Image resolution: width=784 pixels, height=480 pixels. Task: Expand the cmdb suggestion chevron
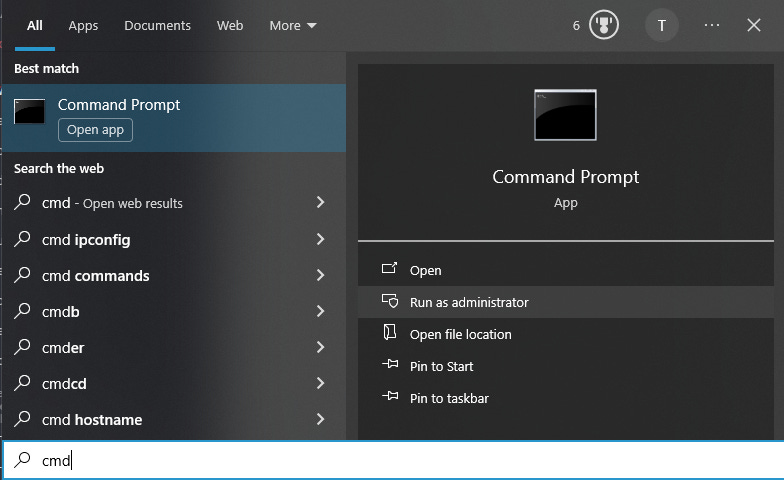[x=320, y=311]
